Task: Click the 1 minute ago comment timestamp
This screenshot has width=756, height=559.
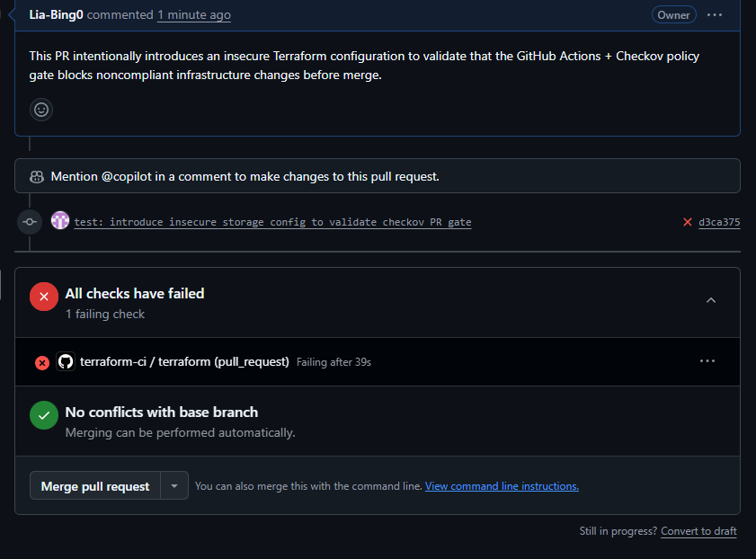Action: pyautogui.click(x=193, y=14)
